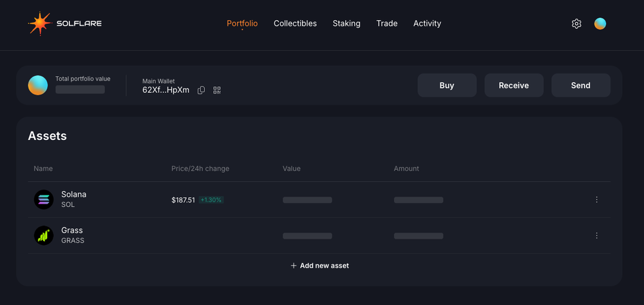
Task: Open the Solana row three-dot menu
Action: click(596, 200)
